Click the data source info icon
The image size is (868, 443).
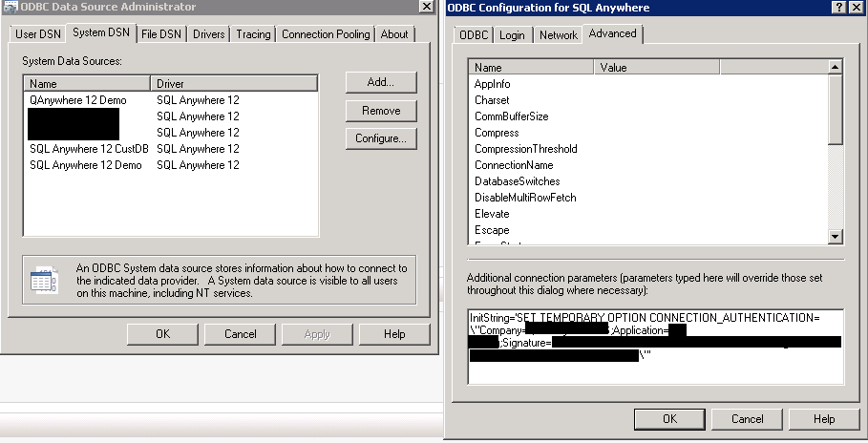click(x=44, y=280)
